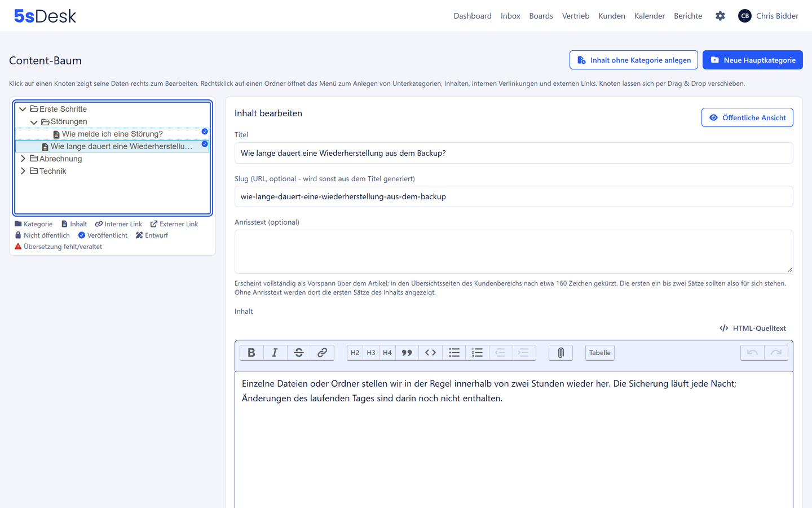This screenshot has height=508, width=812.
Task: Toggle italic text formatting
Action: click(275, 353)
